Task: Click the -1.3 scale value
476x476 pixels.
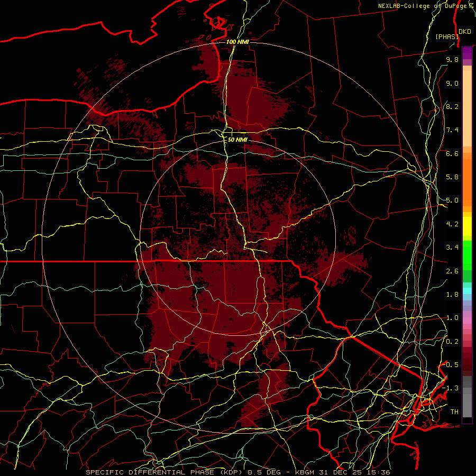Action: 451,388
